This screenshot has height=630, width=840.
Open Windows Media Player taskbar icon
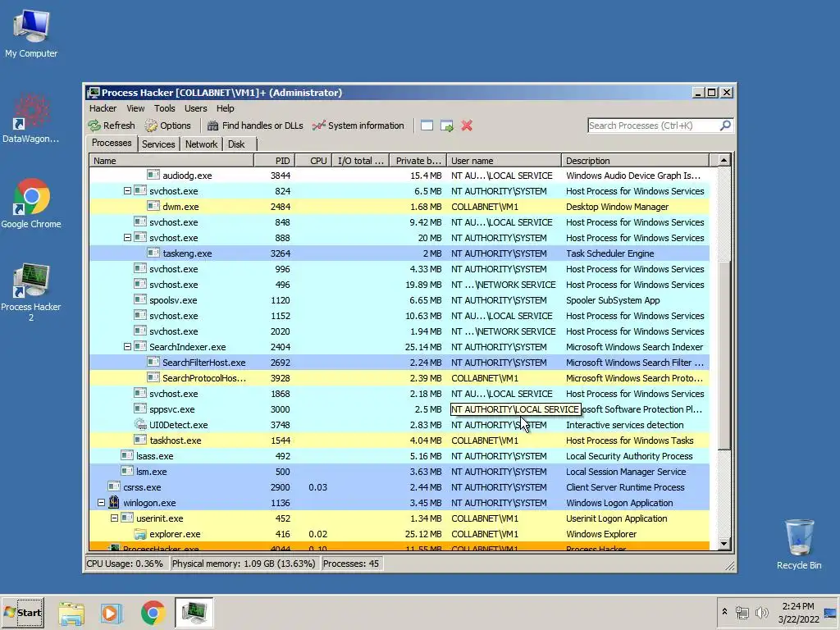[112, 613]
